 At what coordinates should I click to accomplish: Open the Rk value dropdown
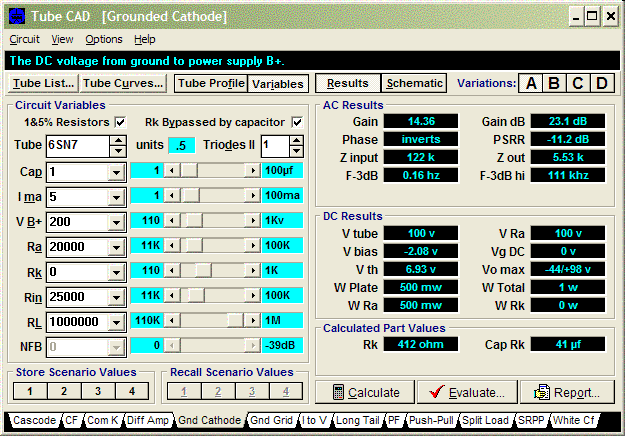pos(116,273)
